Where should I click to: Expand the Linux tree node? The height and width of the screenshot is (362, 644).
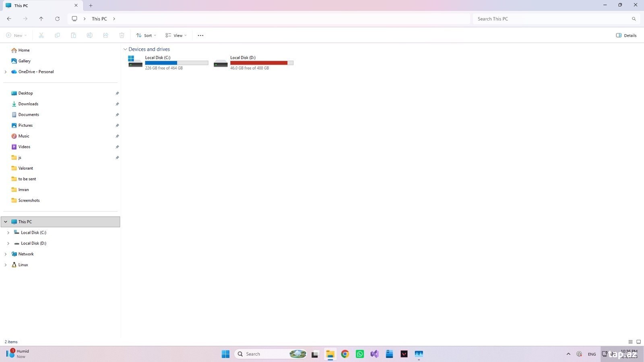[5, 265]
